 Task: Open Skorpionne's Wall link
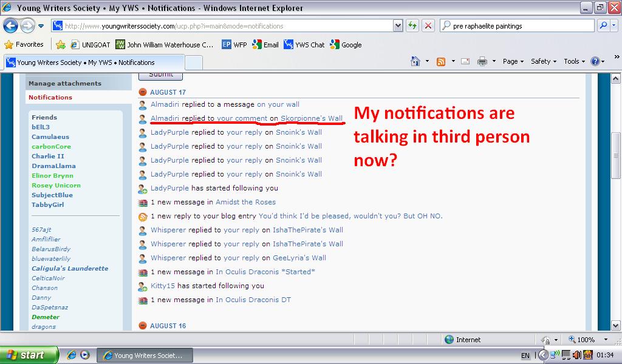point(312,118)
